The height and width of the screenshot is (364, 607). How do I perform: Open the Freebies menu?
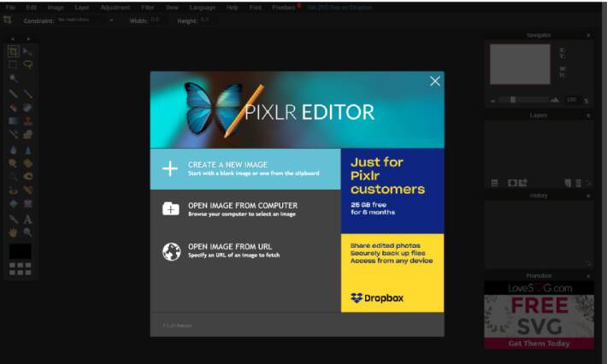pyautogui.click(x=284, y=8)
